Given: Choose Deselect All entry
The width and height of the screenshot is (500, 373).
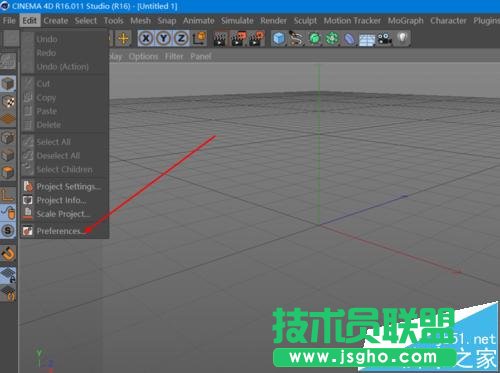Looking at the screenshot, I should pyautogui.click(x=65, y=156).
